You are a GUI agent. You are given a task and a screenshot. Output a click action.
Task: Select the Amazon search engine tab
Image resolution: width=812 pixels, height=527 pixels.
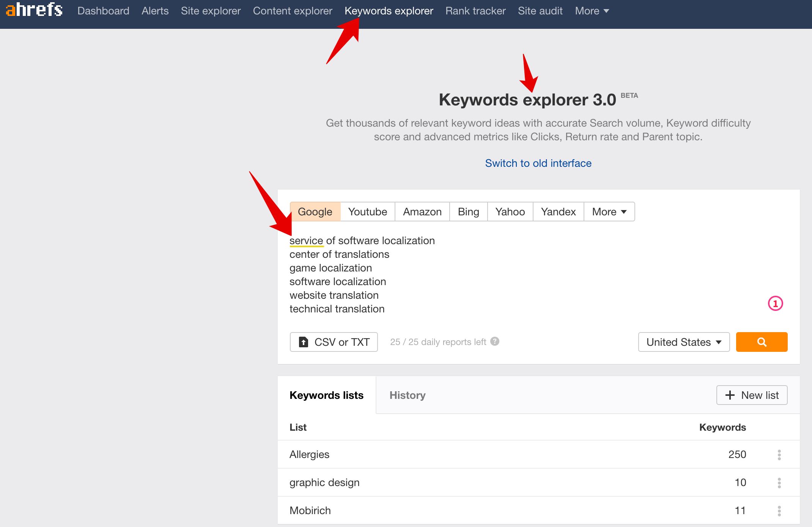coord(422,212)
